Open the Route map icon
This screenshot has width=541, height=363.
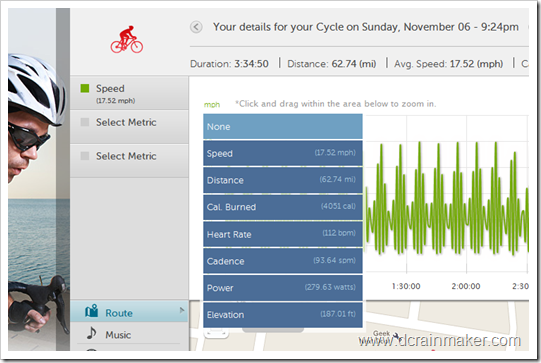pos(92,311)
